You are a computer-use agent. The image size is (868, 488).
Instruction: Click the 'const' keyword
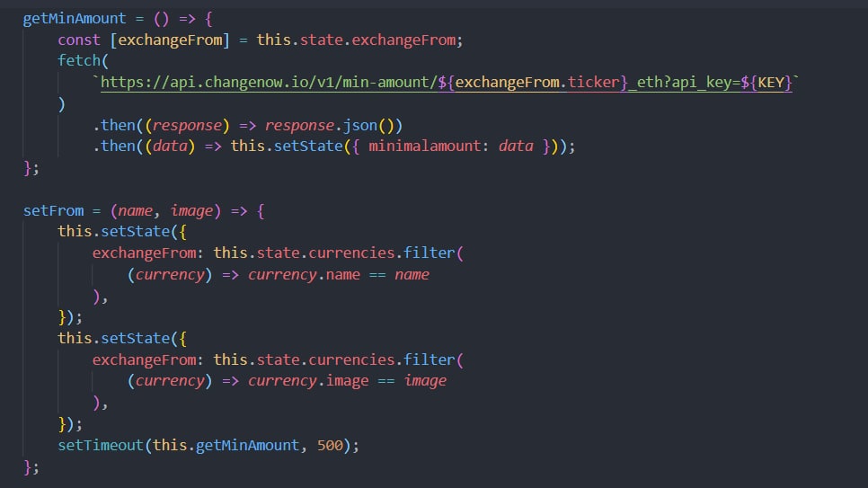pos(79,40)
